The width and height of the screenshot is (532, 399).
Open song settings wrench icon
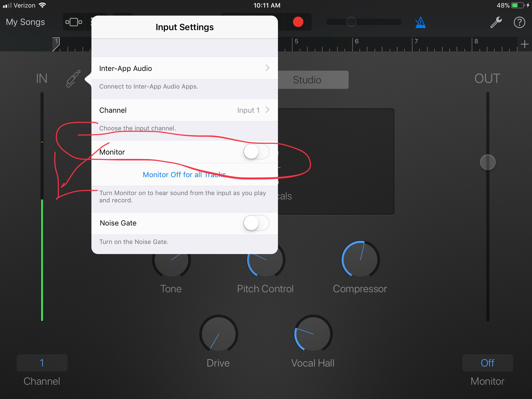496,22
